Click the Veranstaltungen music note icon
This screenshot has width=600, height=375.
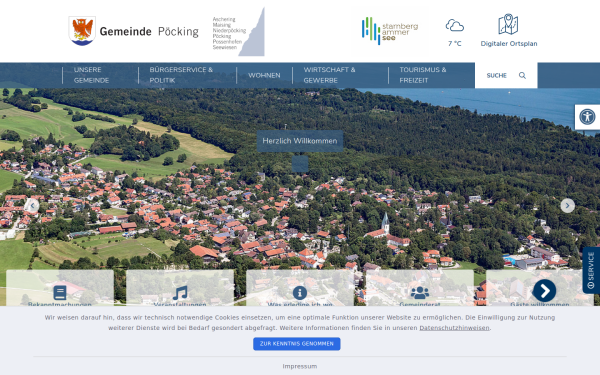(x=180, y=293)
